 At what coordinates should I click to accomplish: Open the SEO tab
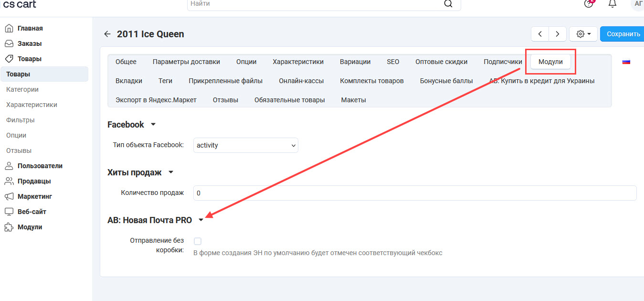click(x=393, y=62)
